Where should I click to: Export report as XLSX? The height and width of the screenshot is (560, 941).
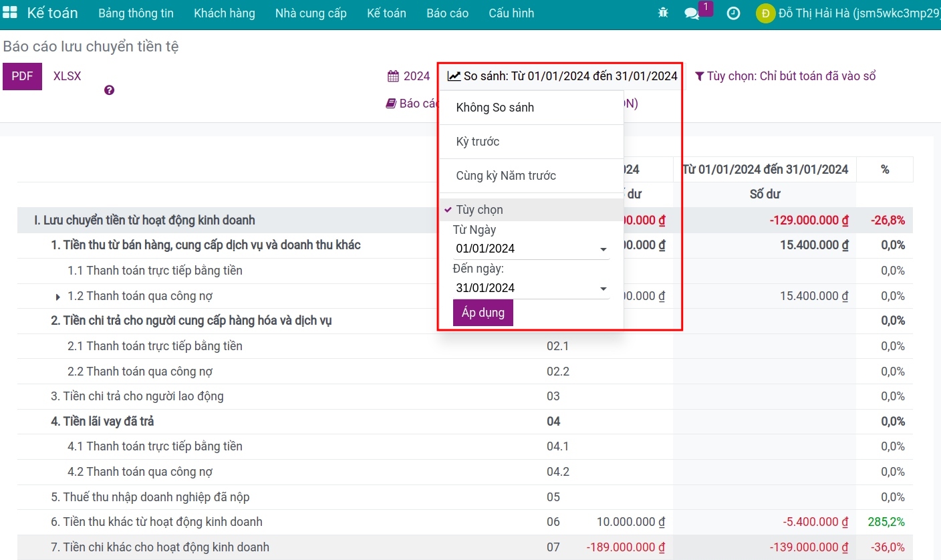tap(67, 76)
